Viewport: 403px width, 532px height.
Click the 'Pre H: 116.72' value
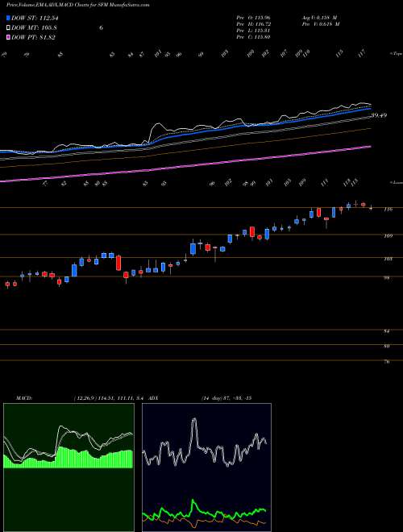tap(253, 24)
